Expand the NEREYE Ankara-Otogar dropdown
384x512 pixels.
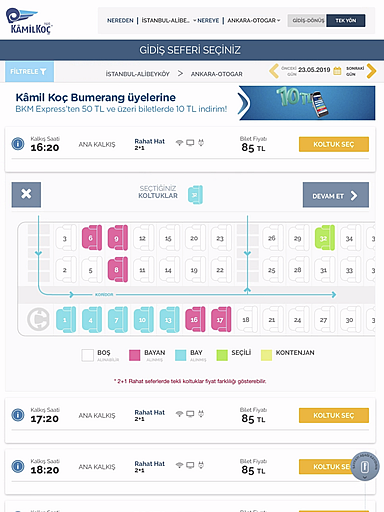tap(254, 21)
